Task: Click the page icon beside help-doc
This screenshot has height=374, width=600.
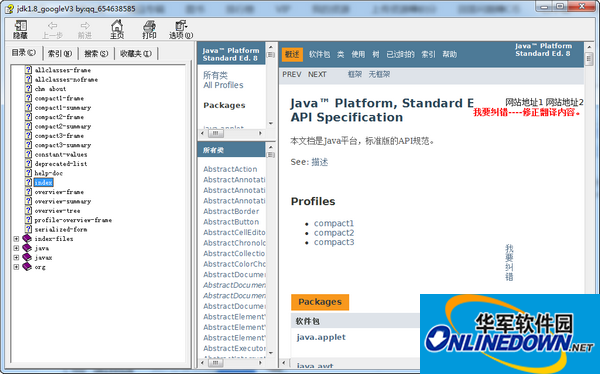Action: click(x=28, y=173)
